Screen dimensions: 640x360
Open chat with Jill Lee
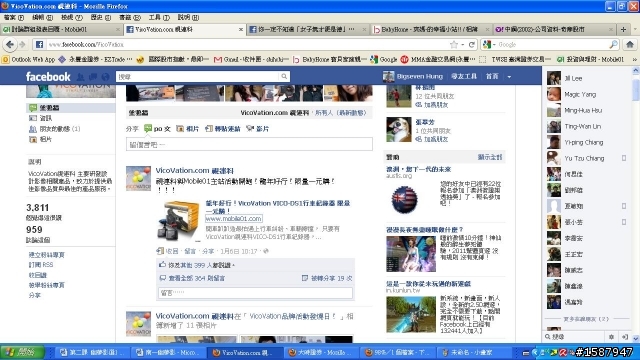coord(587,78)
